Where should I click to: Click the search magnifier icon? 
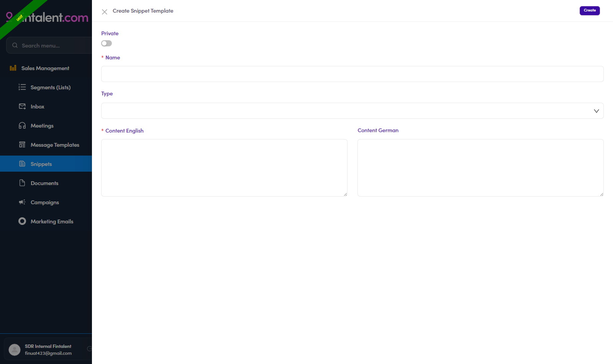[15, 45]
